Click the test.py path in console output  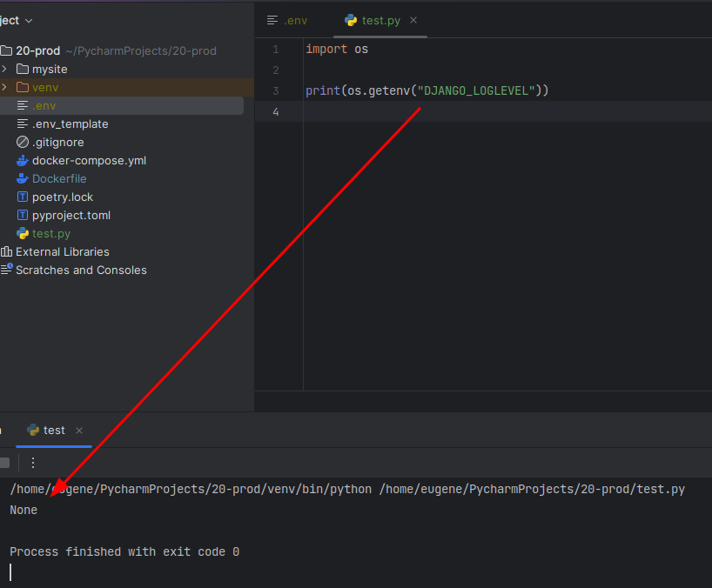point(532,489)
